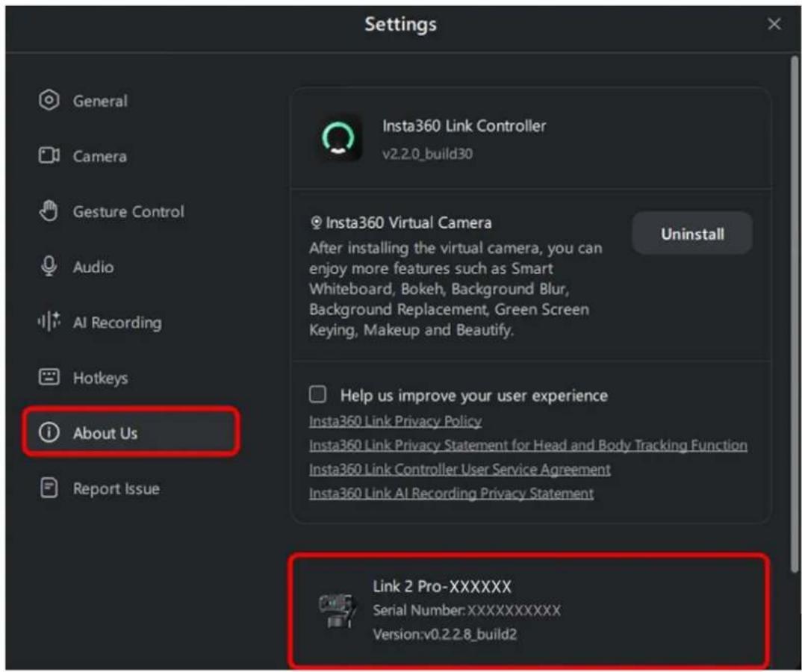
Task: Click the Hotkeys keyboard icon
Action: [x=49, y=377]
